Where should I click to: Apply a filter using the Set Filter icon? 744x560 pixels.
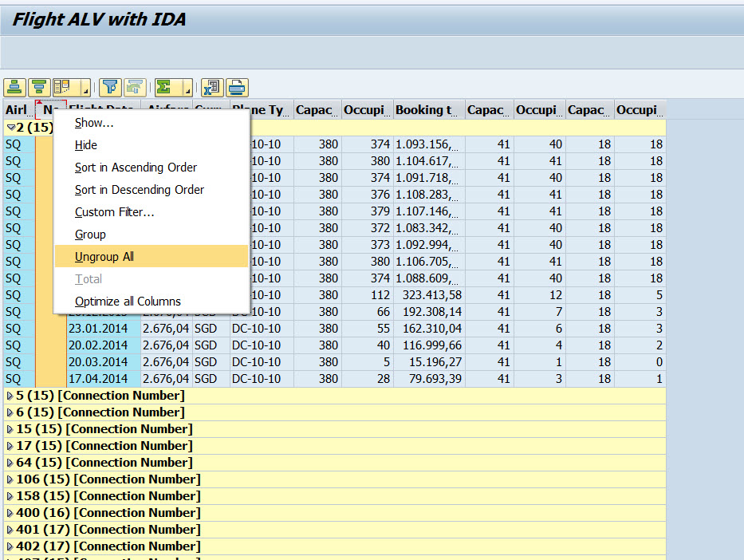tap(110, 88)
